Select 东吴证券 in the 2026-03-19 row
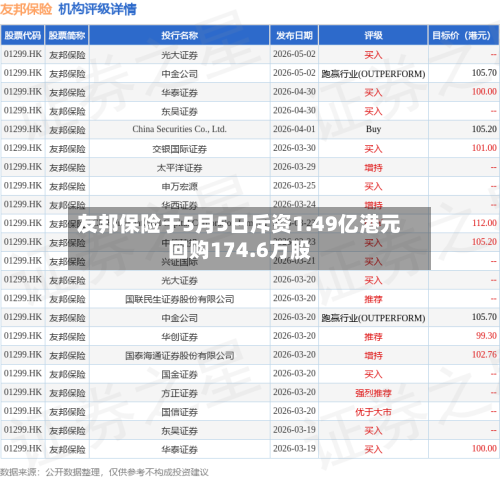 (x=180, y=431)
